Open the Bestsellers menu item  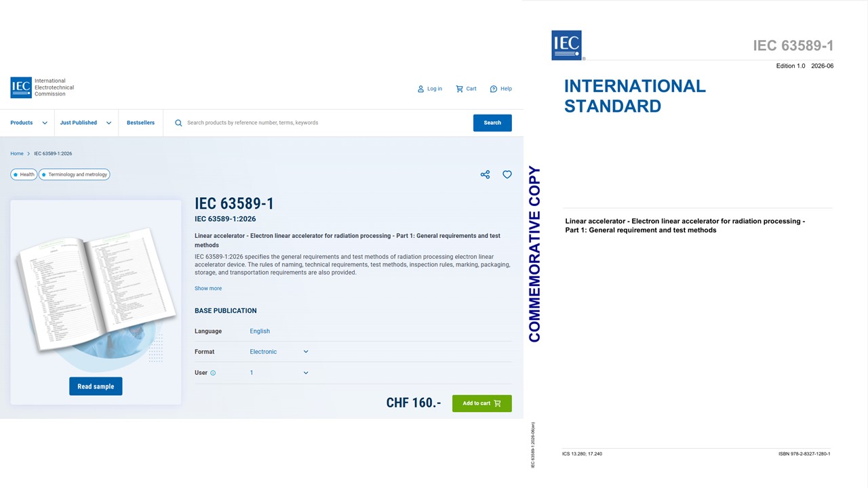coord(140,123)
